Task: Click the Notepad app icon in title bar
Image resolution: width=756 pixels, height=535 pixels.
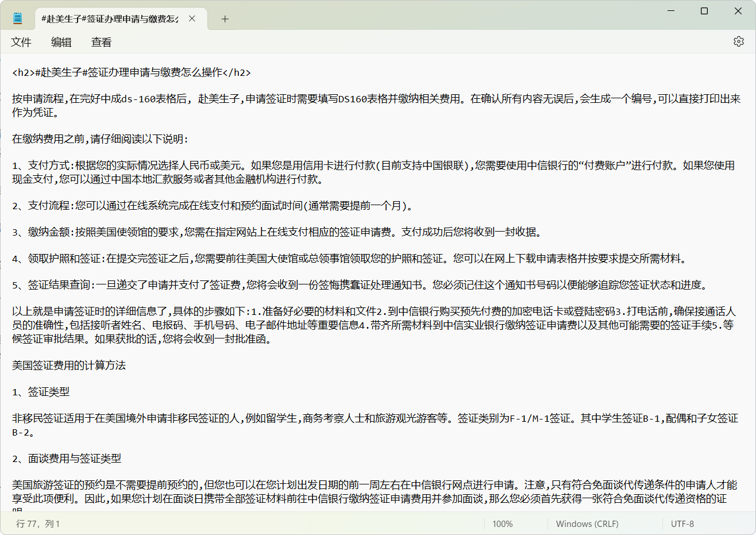Action: [17, 18]
